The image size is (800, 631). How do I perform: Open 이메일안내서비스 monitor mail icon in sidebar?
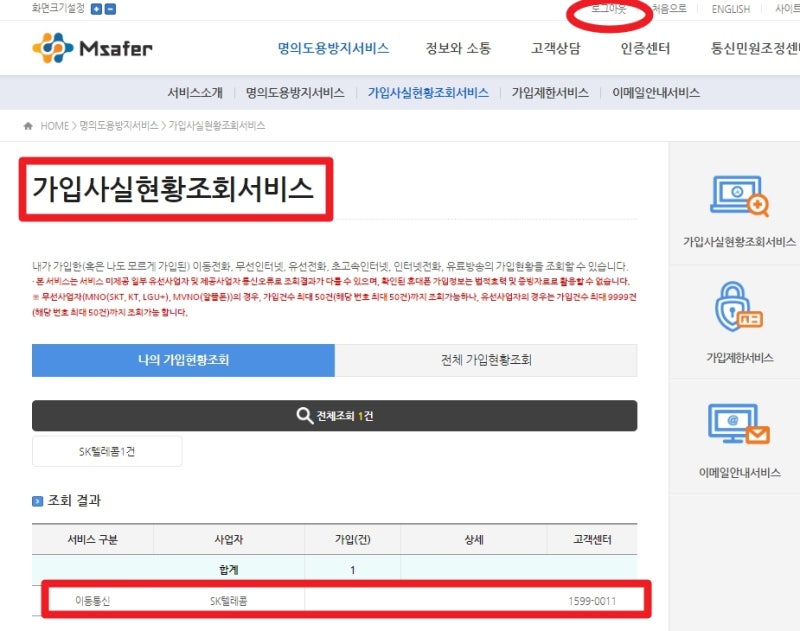click(738, 424)
